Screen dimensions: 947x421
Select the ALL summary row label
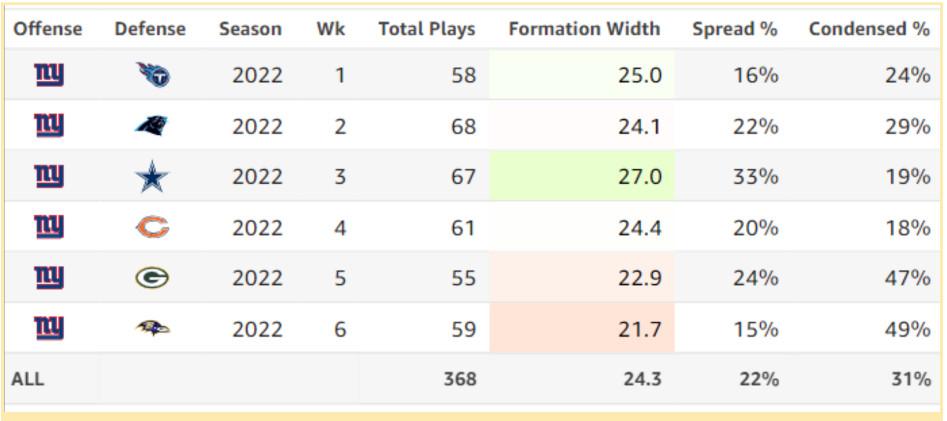click(28, 379)
